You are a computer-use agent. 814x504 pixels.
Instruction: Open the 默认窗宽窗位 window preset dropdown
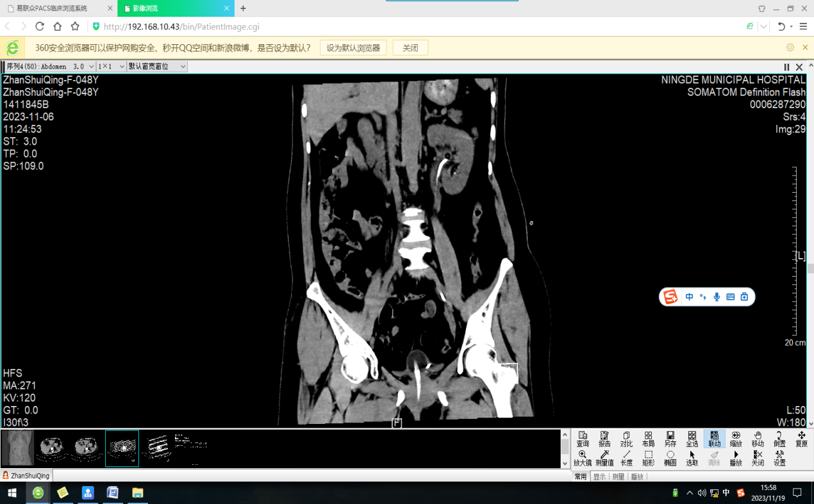point(157,67)
